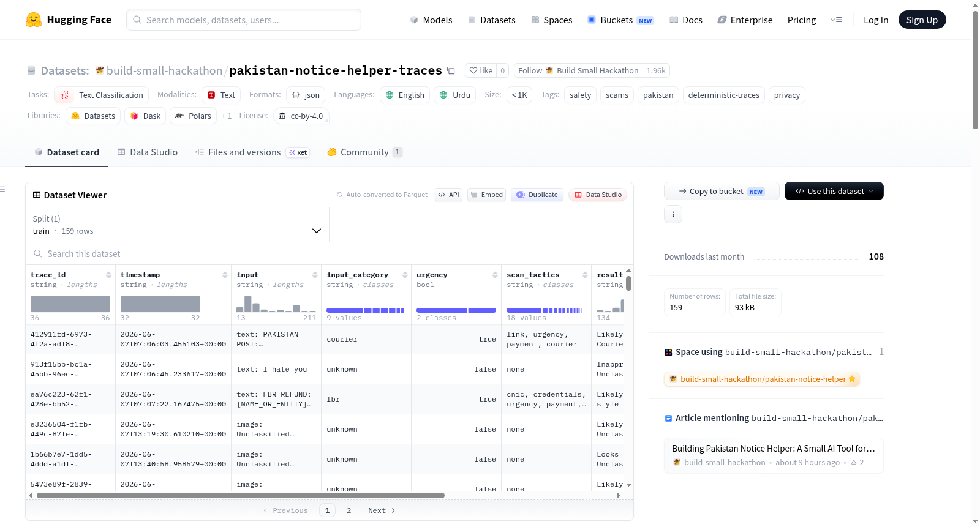Go to page 2 of results
The image size is (980, 527).
tap(349, 510)
